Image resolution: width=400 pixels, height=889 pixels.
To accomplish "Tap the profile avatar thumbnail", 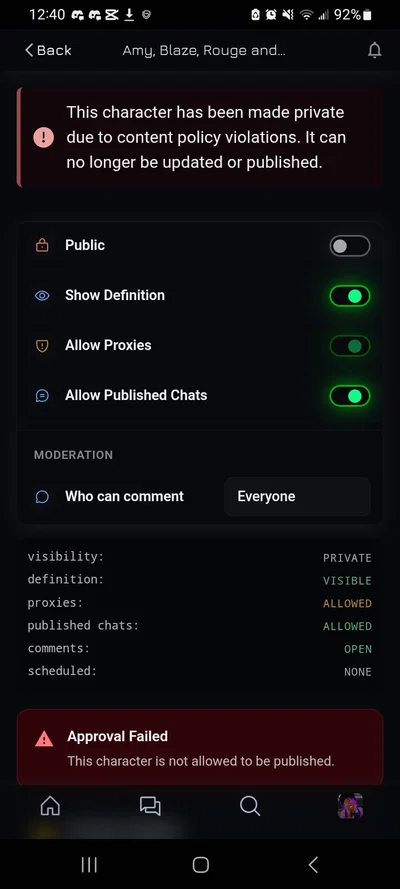I will pyautogui.click(x=350, y=806).
